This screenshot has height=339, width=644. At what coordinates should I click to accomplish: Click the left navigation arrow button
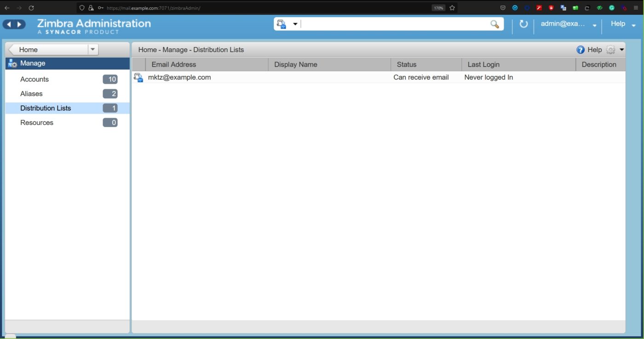tap(9, 23)
